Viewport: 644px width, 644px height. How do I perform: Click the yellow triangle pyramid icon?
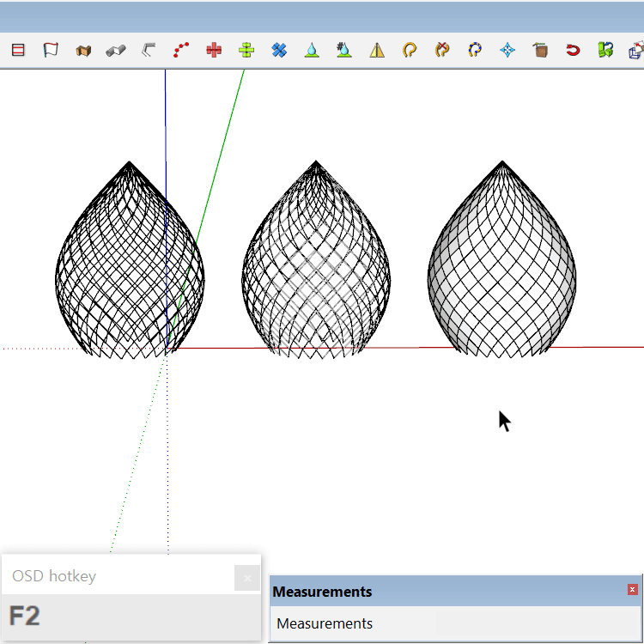tap(377, 51)
